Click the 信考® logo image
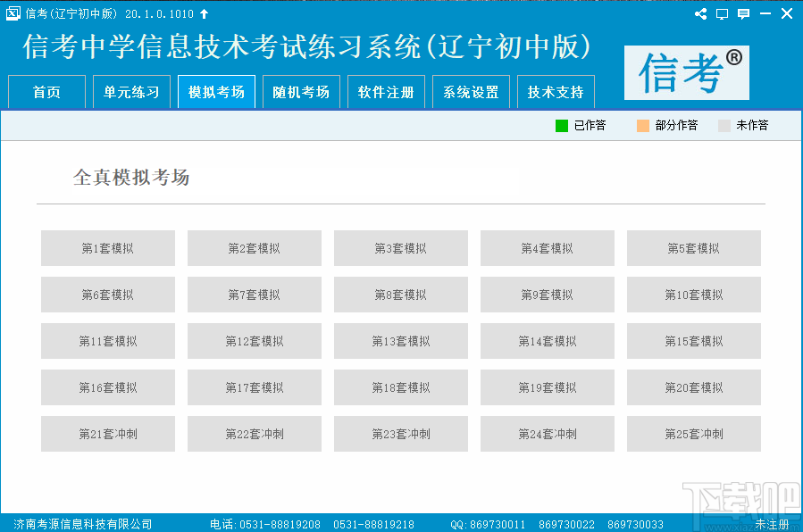Image resolution: width=803 pixels, height=532 pixels. pos(686,73)
